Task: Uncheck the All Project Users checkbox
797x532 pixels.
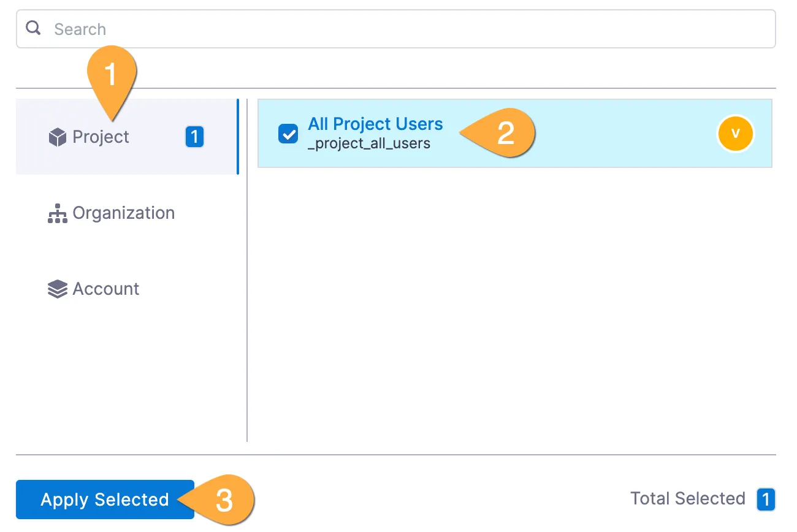Action: coord(288,134)
